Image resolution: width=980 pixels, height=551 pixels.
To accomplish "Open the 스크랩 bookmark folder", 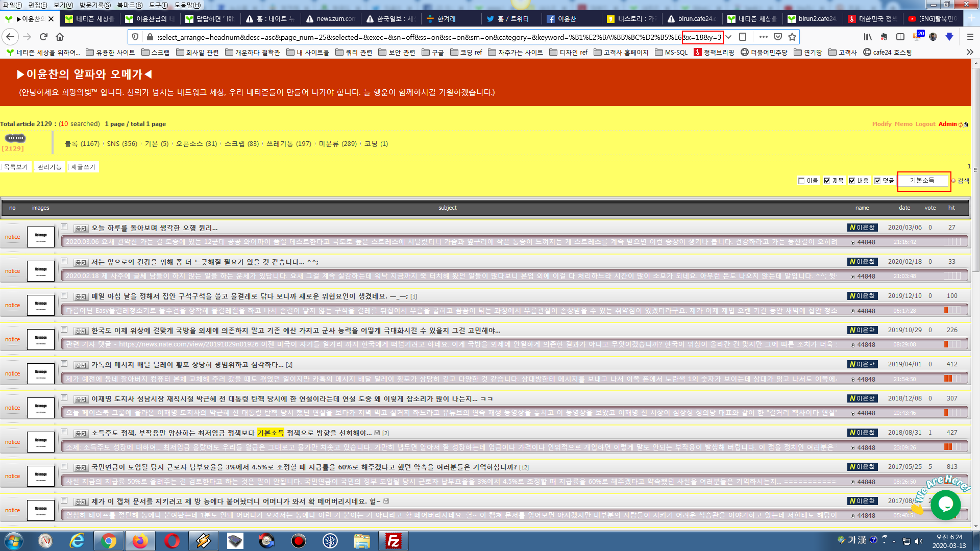I will (x=156, y=52).
